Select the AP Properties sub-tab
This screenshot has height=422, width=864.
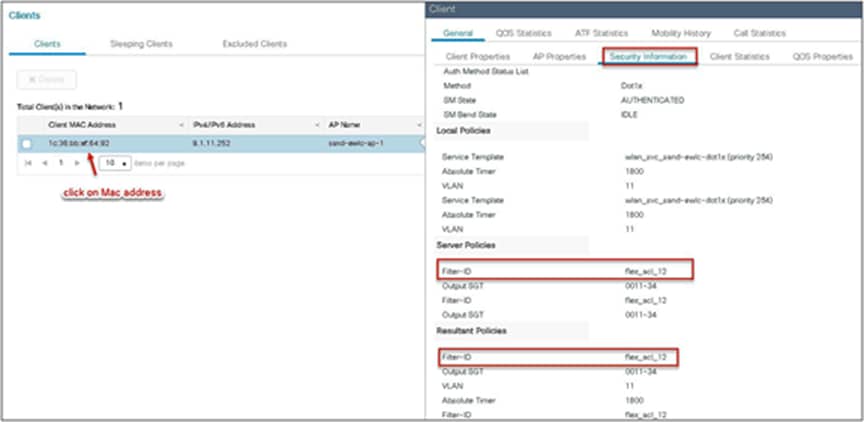(559, 57)
